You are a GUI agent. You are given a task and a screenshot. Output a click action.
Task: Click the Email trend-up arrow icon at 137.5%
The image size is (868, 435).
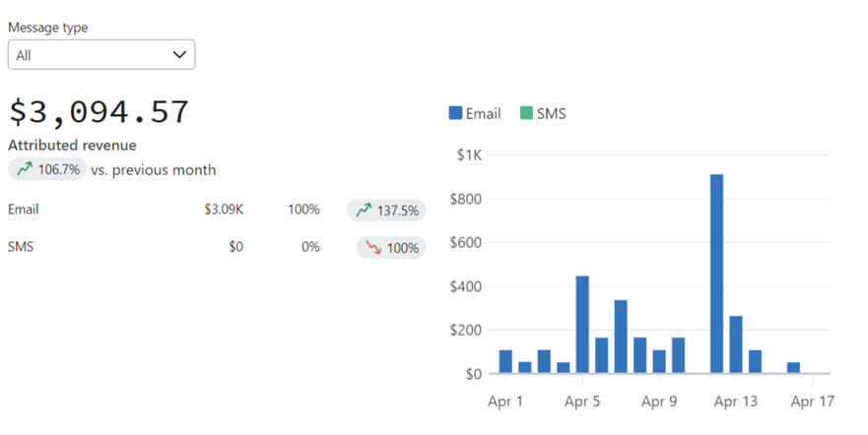pos(364,210)
